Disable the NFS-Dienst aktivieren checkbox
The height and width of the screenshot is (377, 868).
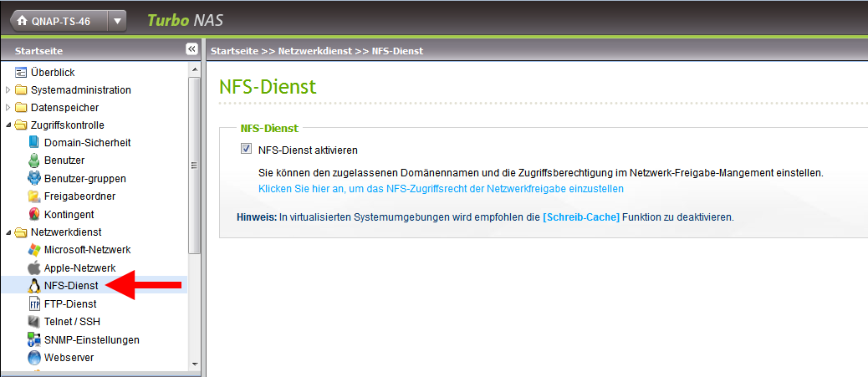pos(246,150)
